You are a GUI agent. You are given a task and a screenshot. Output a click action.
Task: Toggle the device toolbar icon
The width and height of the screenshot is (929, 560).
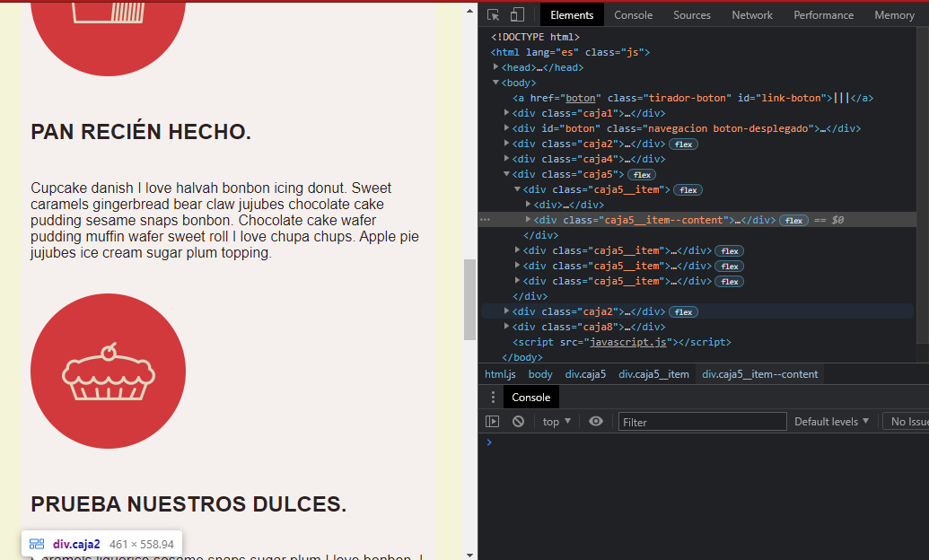click(x=517, y=15)
